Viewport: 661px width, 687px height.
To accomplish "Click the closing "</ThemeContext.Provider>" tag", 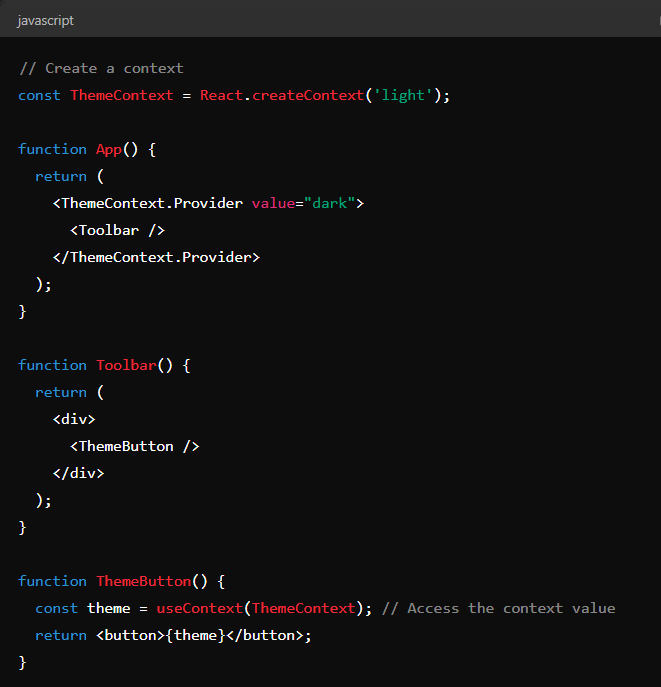I will click(156, 258).
